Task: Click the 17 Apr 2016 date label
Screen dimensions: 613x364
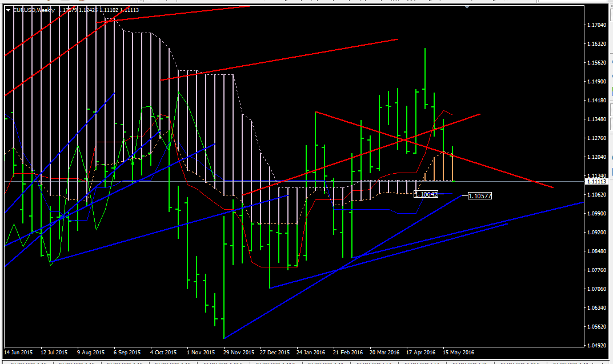Action: click(420, 352)
